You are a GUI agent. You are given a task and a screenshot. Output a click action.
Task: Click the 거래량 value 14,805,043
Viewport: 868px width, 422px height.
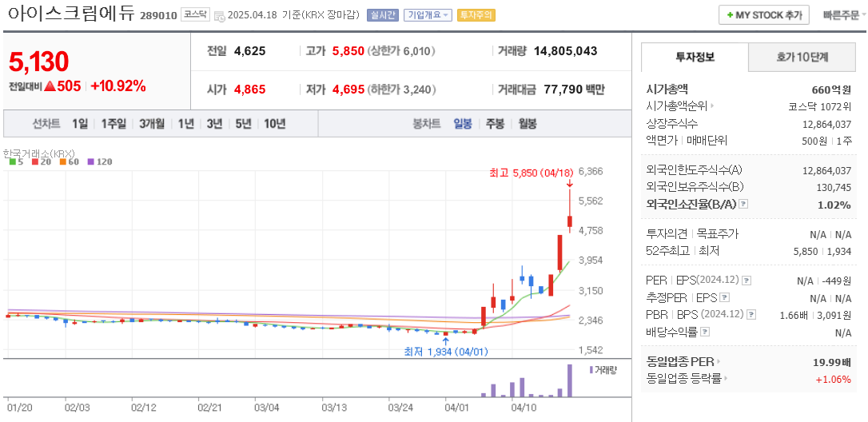pyautogui.click(x=565, y=51)
